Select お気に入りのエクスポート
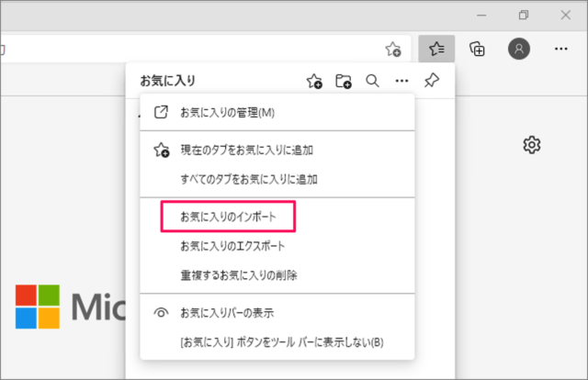588x380 pixels. pyautogui.click(x=277, y=246)
